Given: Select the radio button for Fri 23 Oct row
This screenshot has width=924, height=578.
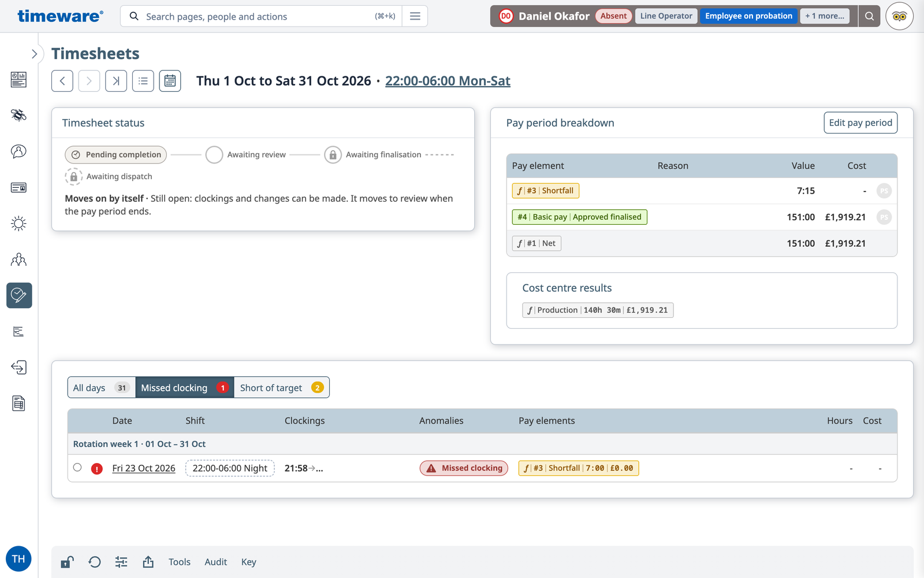Looking at the screenshot, I should [77, 467].
